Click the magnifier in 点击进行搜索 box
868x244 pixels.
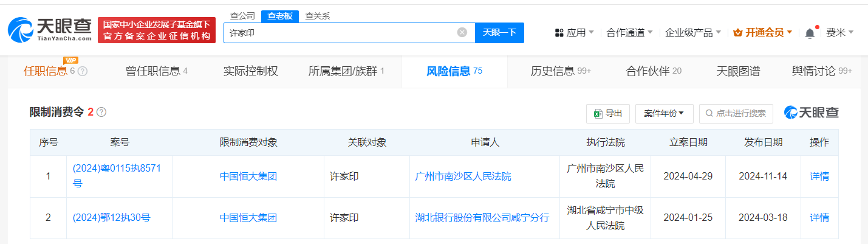[709, 113]
